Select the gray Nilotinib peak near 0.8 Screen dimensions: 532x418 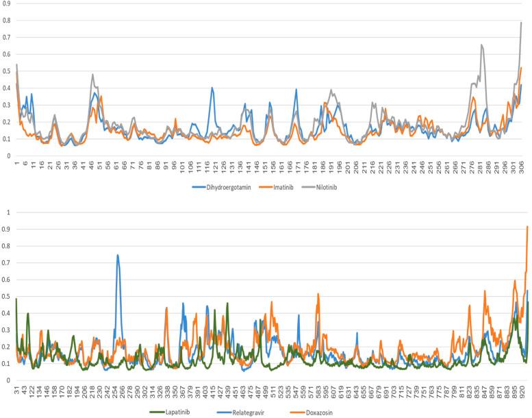[x=521, y=23]
